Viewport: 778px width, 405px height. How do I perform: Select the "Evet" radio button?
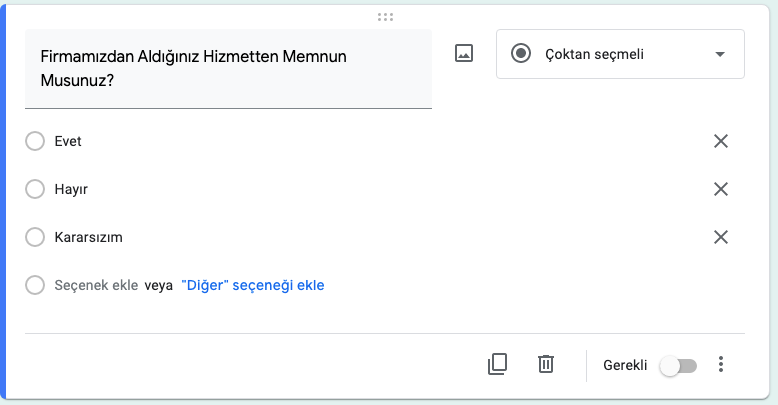(x=35, y=141)
